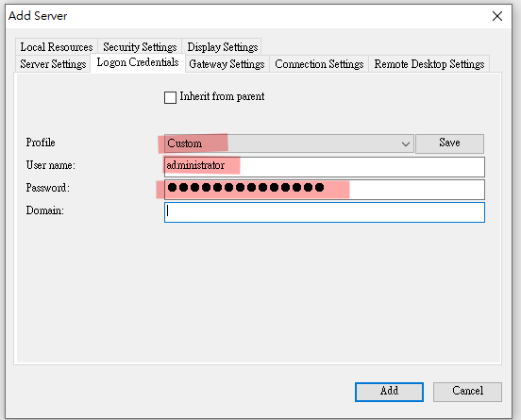Click the Domain text box

[x=325, y=212]
